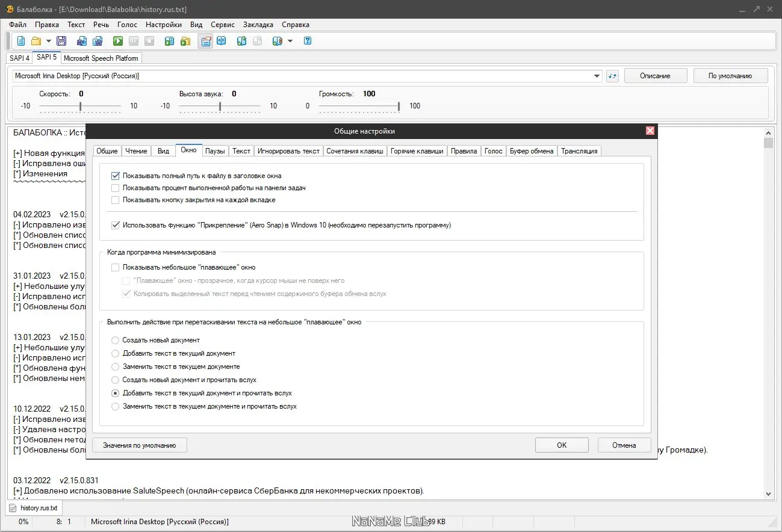The image size is (782, 532).
Task: Switch to the Общие settings tab
Action: pos(107,151)
